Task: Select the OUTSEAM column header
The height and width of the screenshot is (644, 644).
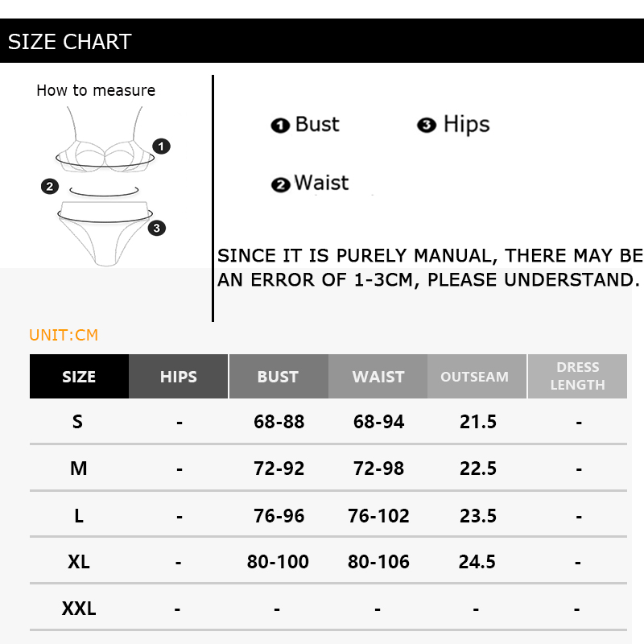Action: point(475,377)
